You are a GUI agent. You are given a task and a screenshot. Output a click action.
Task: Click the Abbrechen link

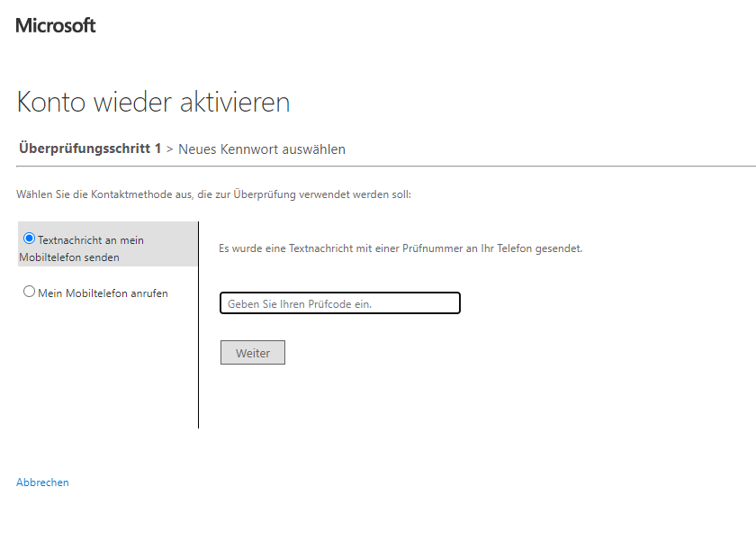point(42,482)
